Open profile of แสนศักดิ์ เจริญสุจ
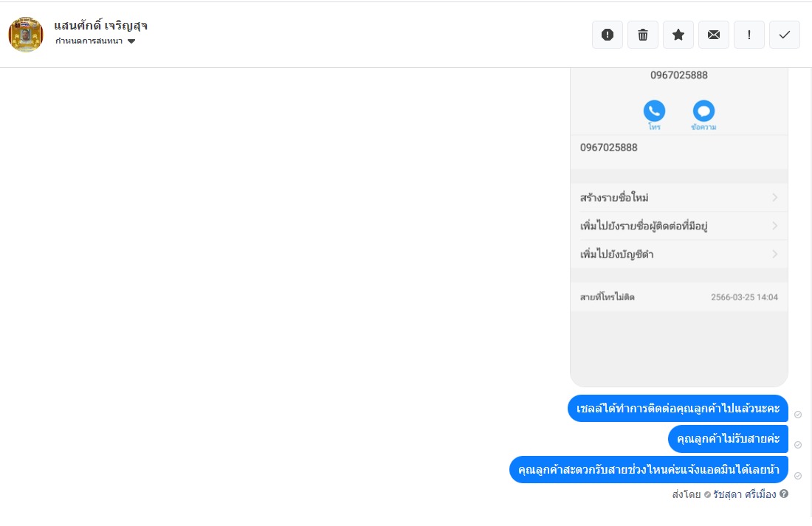 click(x=101, y=25)
